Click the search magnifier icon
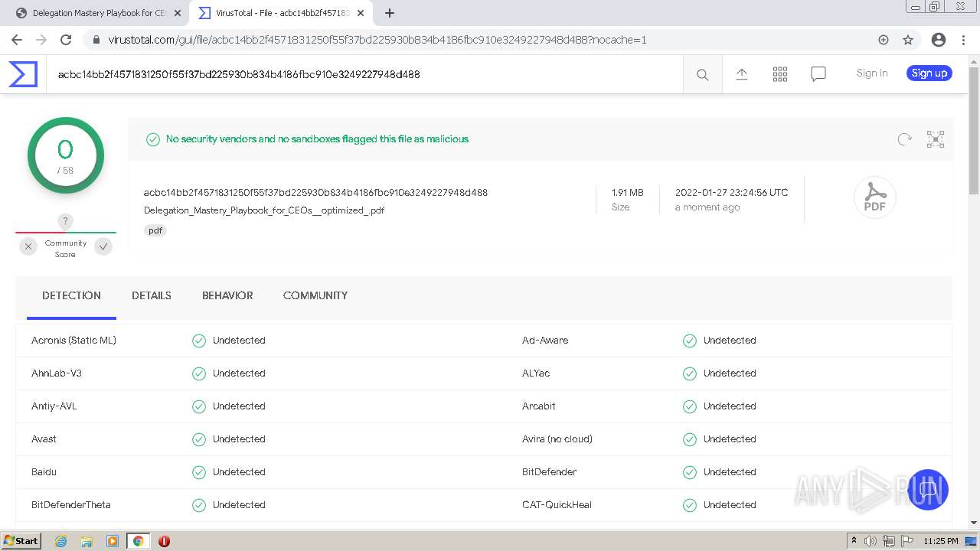 coord(702,74)
